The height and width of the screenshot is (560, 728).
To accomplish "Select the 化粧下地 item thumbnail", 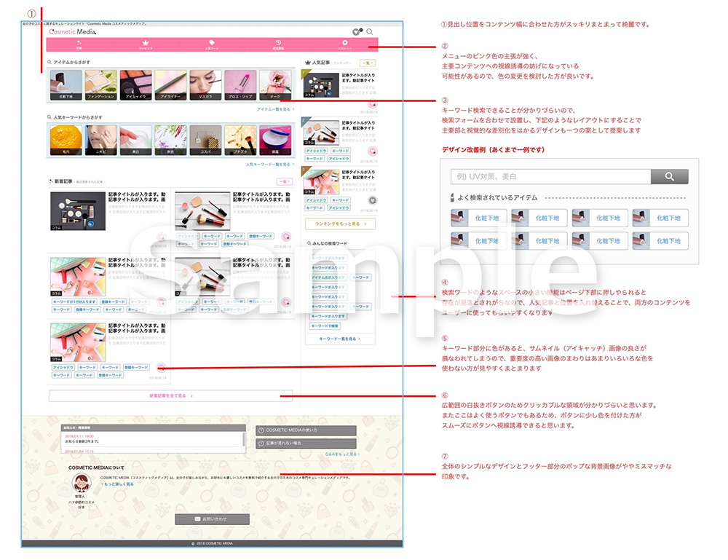I will (66, 85).
